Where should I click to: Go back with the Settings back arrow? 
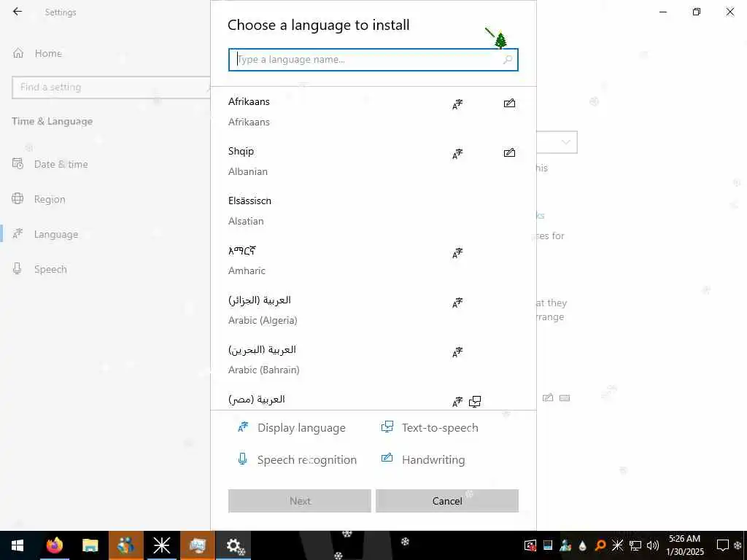point(18,12)
